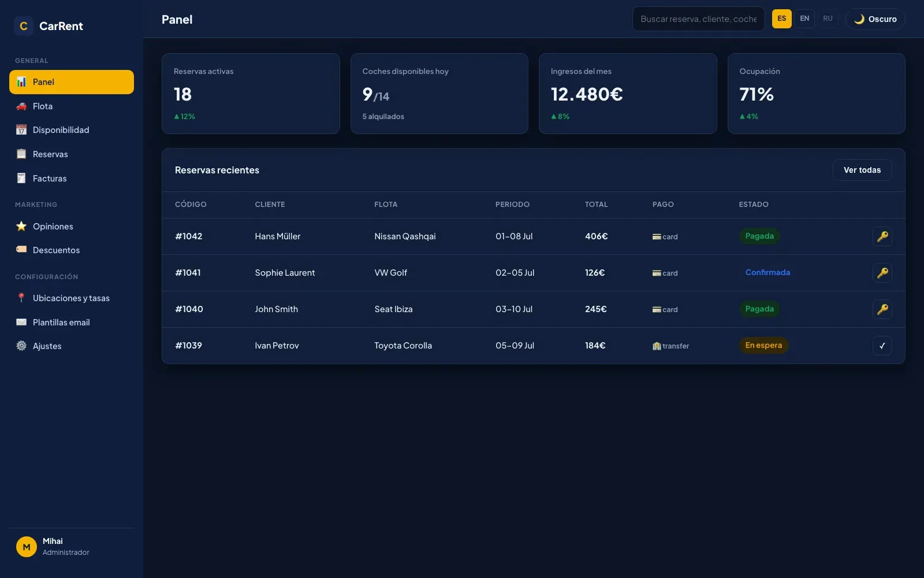Viewport: 924px width, 578px height.
Task: Go to Reservas in the sidebar
Action: coord(72,154)
